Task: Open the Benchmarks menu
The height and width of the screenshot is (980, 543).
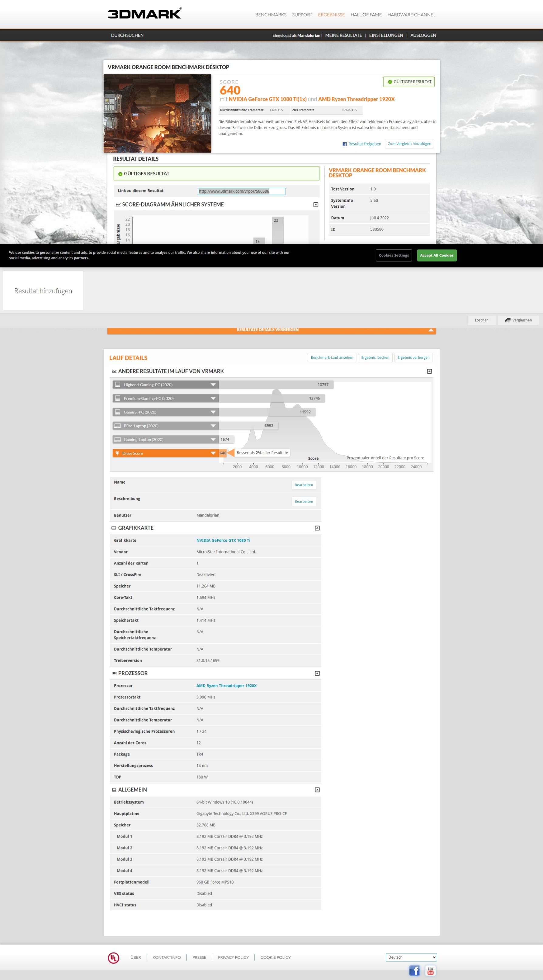Action: coord(271,15)
